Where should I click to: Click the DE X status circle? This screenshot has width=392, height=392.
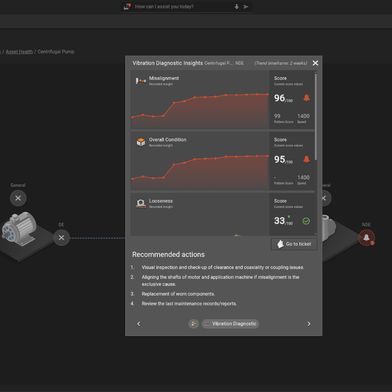pyautogui.click(x=61, y=238)
